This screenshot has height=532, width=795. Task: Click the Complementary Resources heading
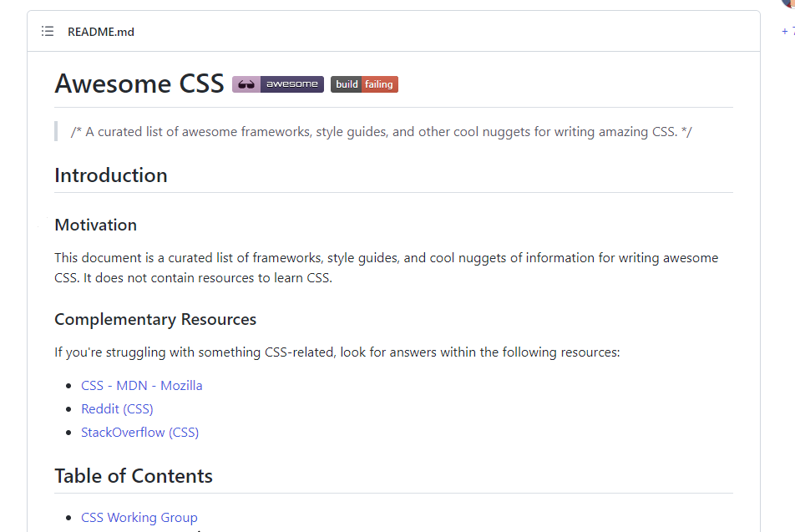click(x=155, y=320)
